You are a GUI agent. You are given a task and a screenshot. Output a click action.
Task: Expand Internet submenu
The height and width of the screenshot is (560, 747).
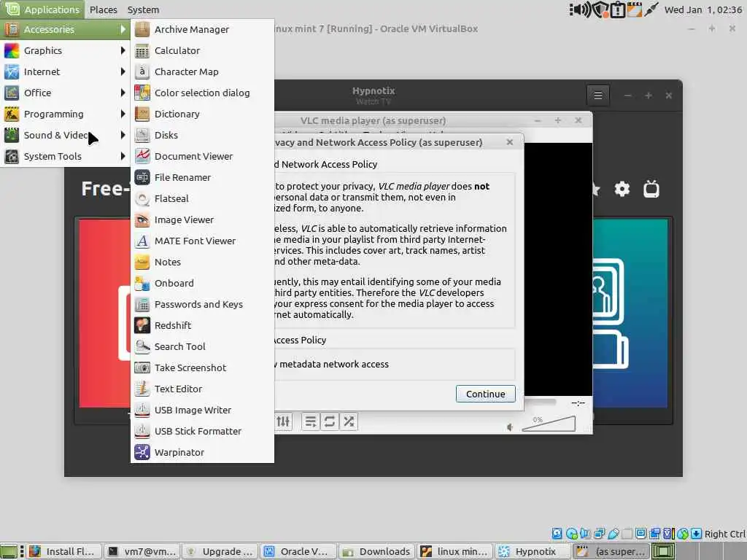[x=65, y=72]
